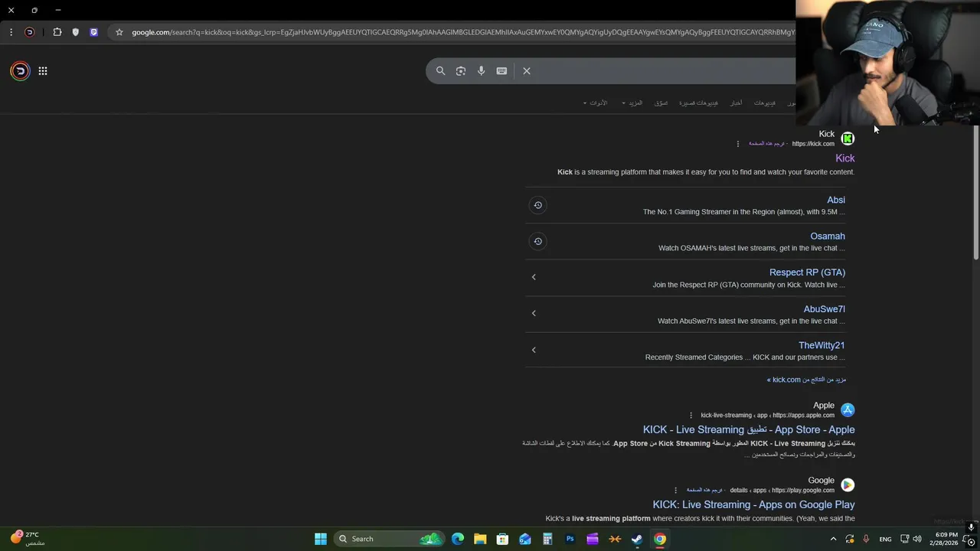Open the tray volume speaker icon
Viewport: 980px width, 551px height.
click(917, 539)
